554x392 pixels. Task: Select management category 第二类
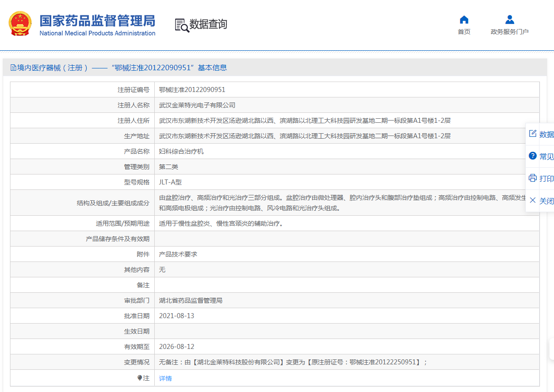pyautogui.click(x=169, y=167)
